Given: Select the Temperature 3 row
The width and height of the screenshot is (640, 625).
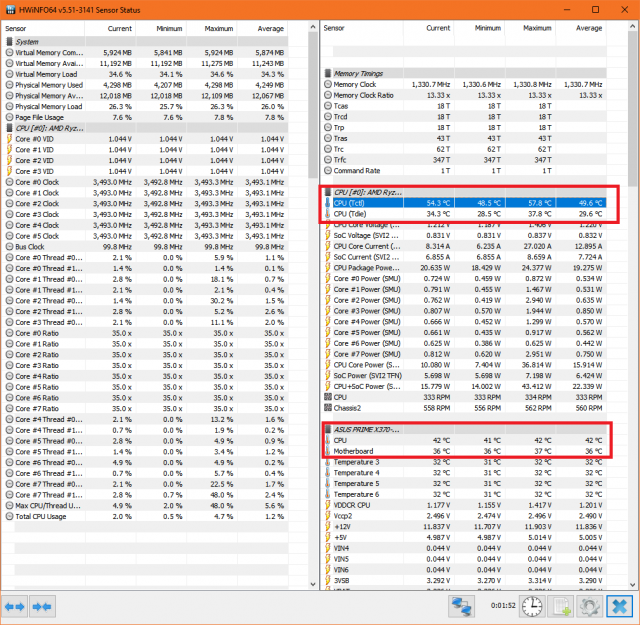Looking at the screenshot, I should pos(464,462).
